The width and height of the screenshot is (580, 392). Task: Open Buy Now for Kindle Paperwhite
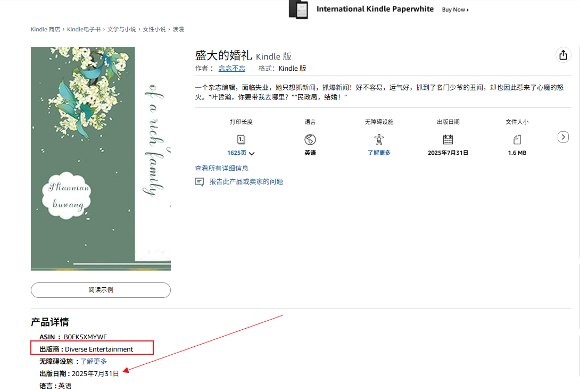[x=455, y=10]
